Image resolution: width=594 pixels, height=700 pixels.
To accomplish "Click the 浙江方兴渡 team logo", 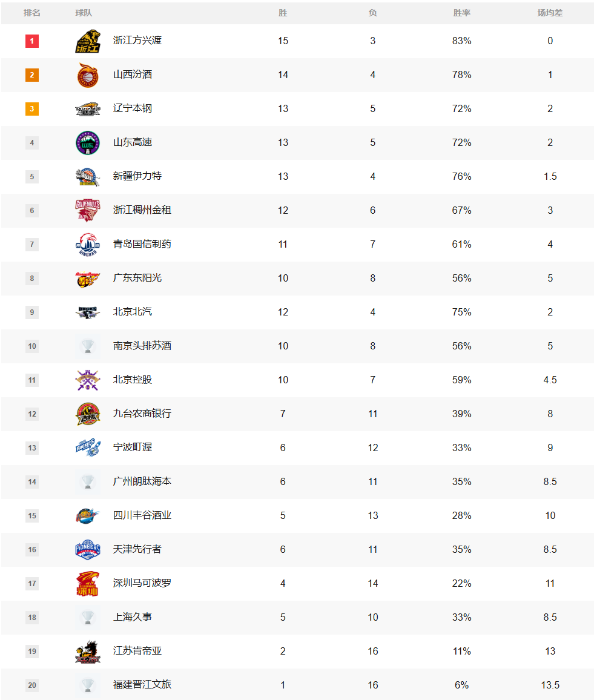I will [x=88, y=41].
